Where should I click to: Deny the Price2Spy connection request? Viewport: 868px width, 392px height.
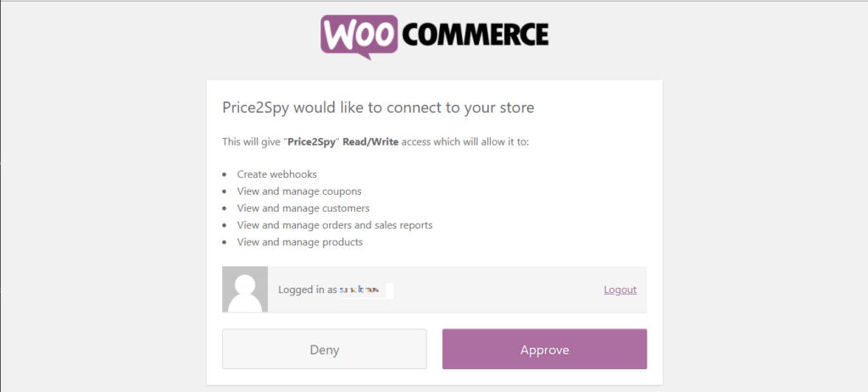[325, 350]
